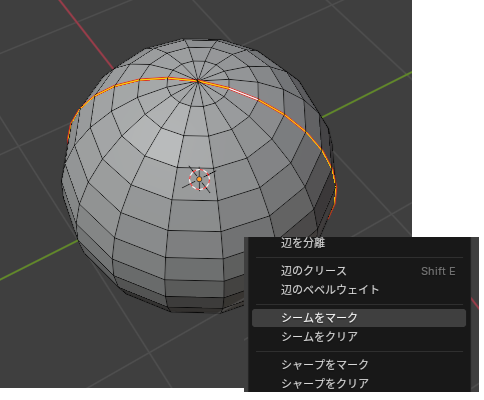Viewport: 484px width, 400px height.
Task: Select 辺のベベルウェイト menu option
Action: click(330, 289)
